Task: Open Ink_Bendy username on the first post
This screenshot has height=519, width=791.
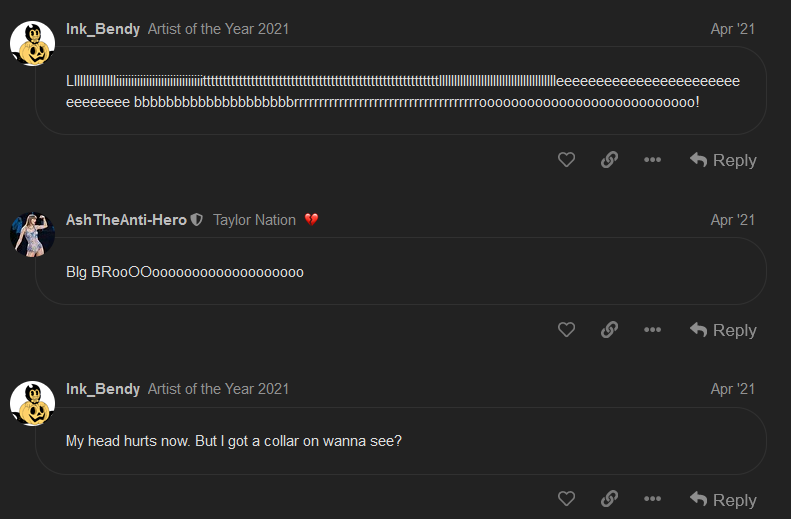Action: pyautogui.click(x=103, y=29)
